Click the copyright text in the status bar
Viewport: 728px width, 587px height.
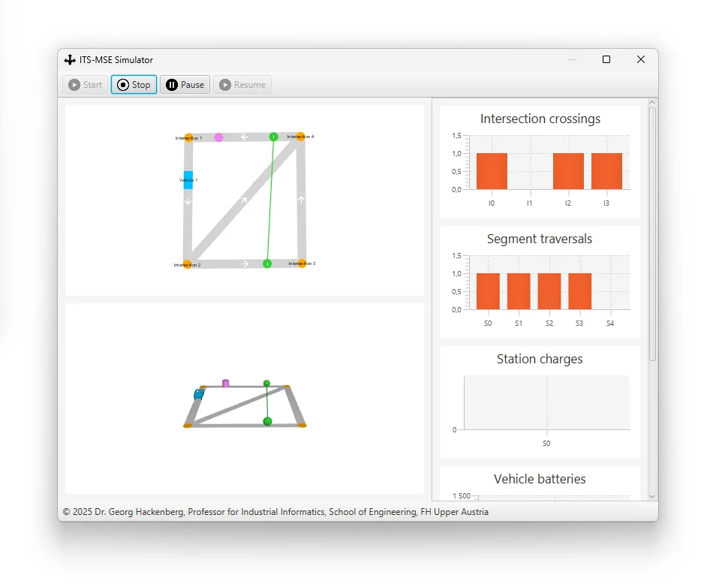[x=275, y=512]
